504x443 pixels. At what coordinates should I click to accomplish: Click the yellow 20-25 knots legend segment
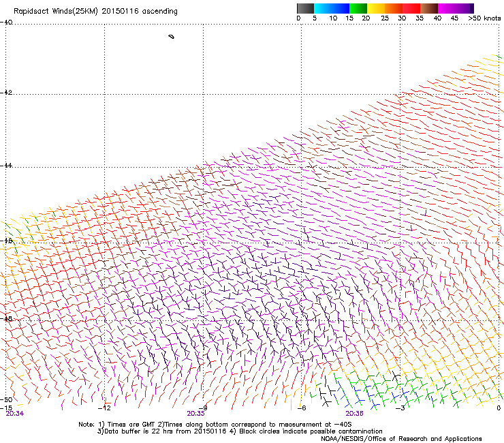pos(376,8)
